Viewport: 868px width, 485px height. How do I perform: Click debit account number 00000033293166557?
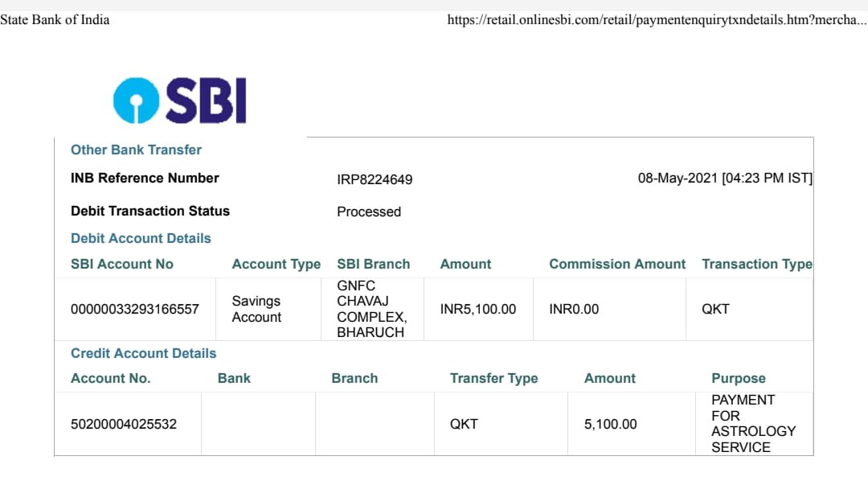pyautogui.click(x=134, y=310)
